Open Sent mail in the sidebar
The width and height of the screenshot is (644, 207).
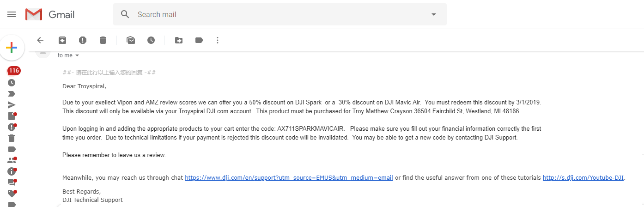coord(12,104)
